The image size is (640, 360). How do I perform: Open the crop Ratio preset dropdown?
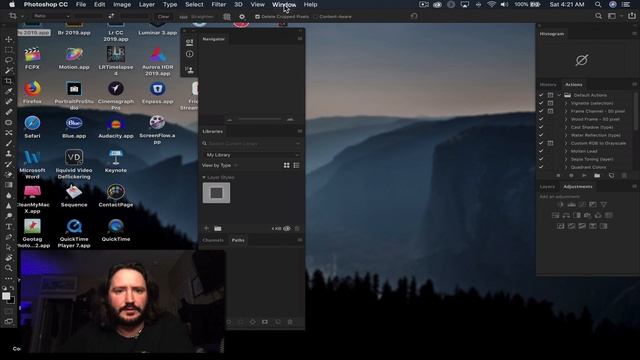[51, 16]
